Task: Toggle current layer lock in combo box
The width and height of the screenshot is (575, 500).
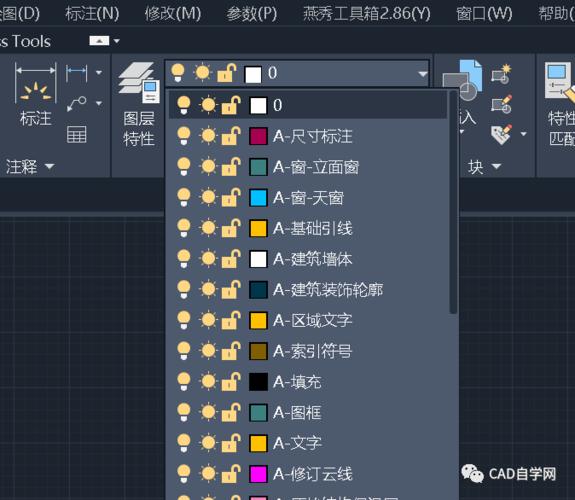Action: [x=227, y=73]
